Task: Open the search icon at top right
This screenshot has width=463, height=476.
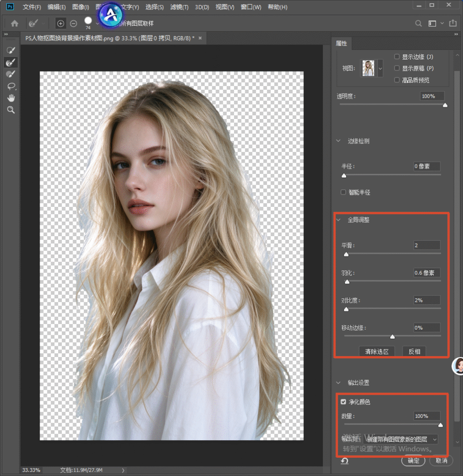Action: (x=418, y=23)
